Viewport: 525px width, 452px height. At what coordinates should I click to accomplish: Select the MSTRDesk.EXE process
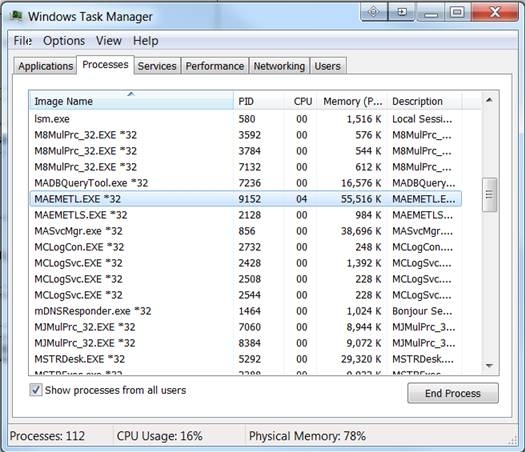point(246,359)
